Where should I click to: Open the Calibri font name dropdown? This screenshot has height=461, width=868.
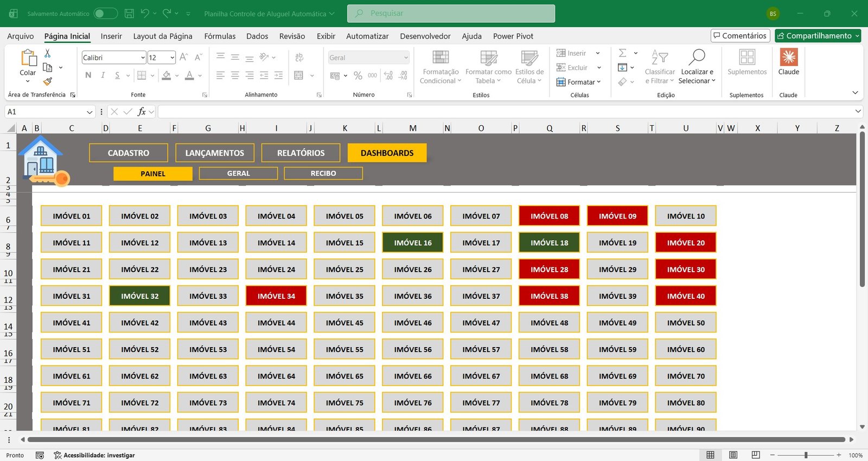click(x=143, y=57)
